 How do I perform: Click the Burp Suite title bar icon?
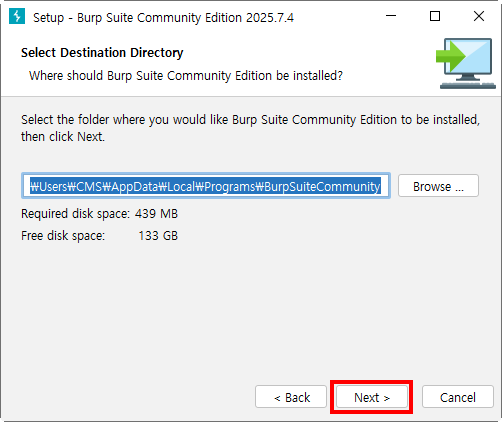(17, 16)
